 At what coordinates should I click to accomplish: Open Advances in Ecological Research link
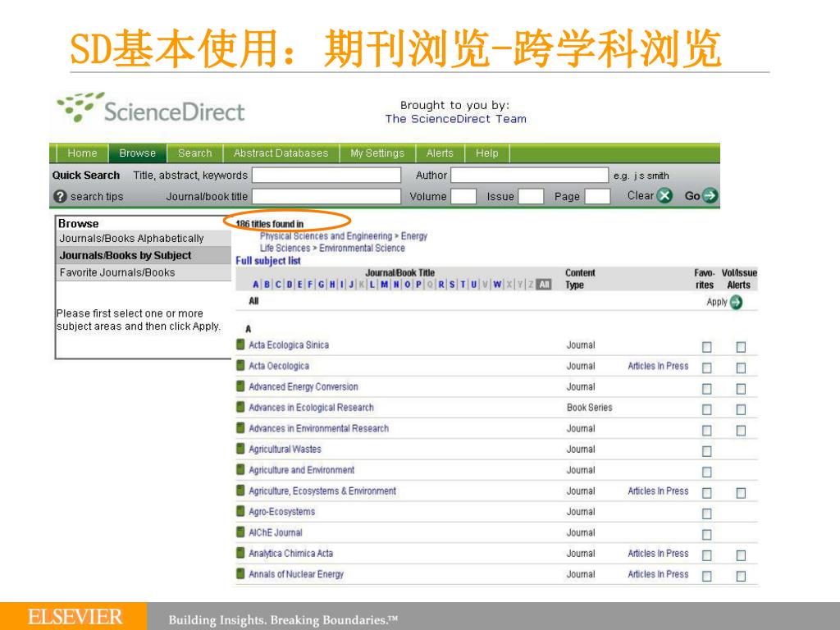(311, 408)
